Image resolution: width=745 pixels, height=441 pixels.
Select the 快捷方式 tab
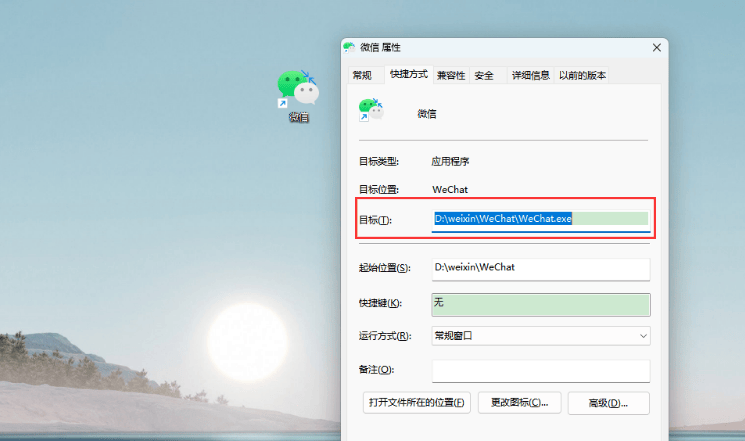click(409, 74)
